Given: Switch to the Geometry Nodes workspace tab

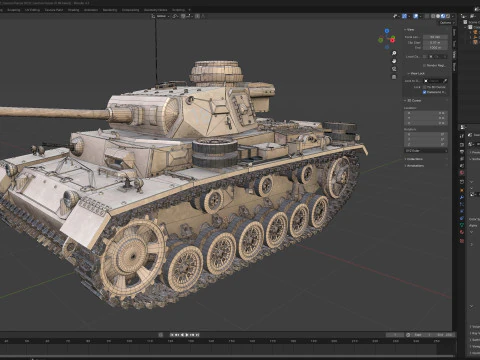Looking at the screenshot, I should [155, 10].
